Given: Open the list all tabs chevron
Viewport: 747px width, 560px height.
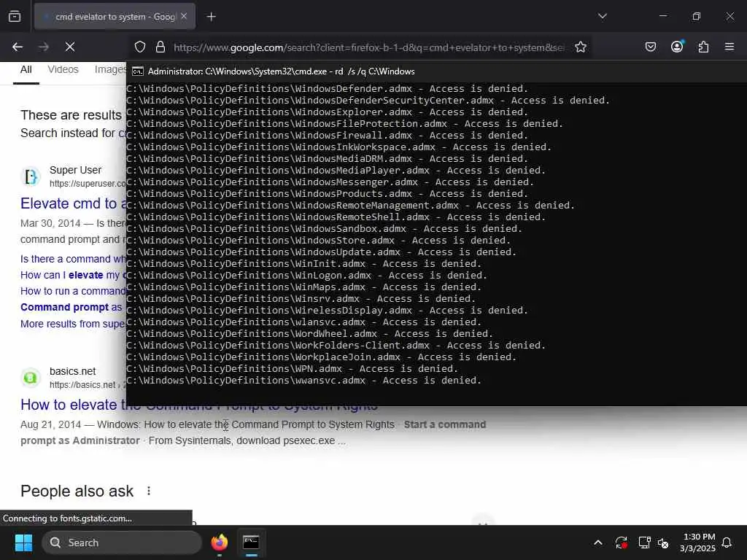Looking at the screenshot, I should [602, 16].
